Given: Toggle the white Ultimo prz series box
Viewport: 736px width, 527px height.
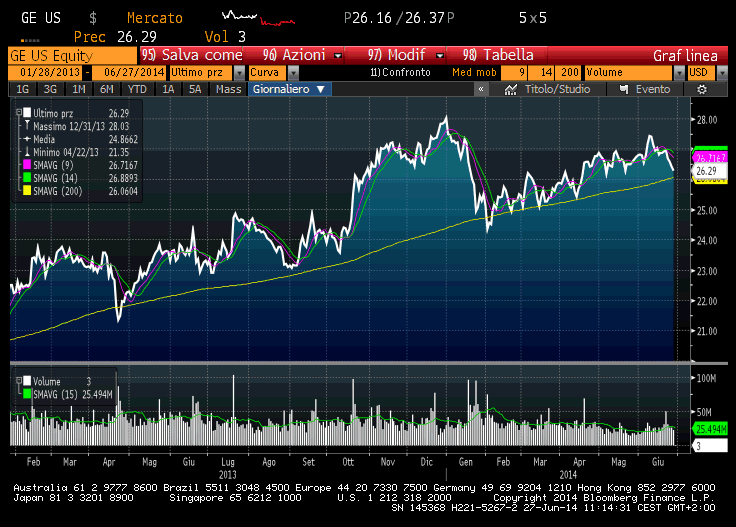Looking at the screenshot, I should [27, 111].
